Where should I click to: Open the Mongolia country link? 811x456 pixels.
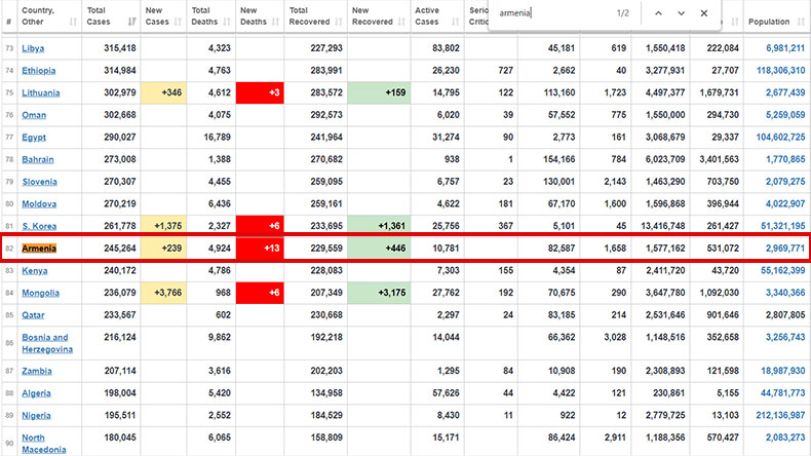pos(40,293)
